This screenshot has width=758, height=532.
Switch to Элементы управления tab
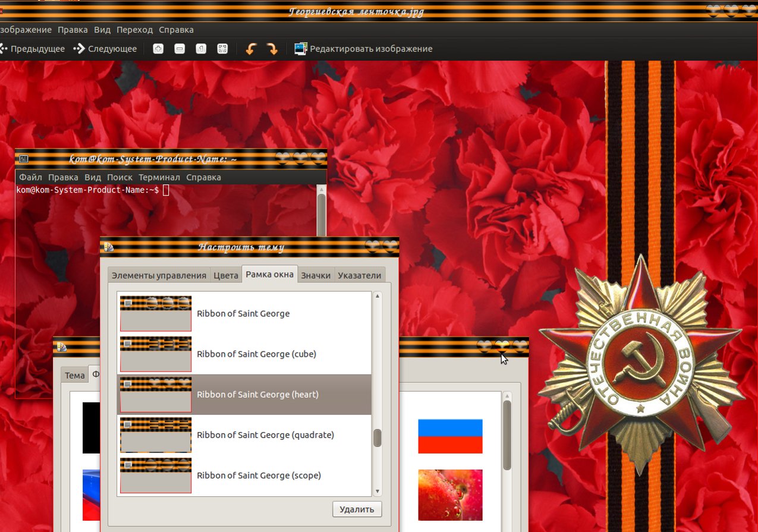(x=159, y=275)
